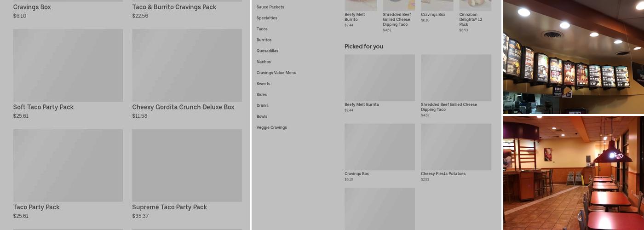Select the Specialties category
This screenshot has width=644, height=230.
267,18
